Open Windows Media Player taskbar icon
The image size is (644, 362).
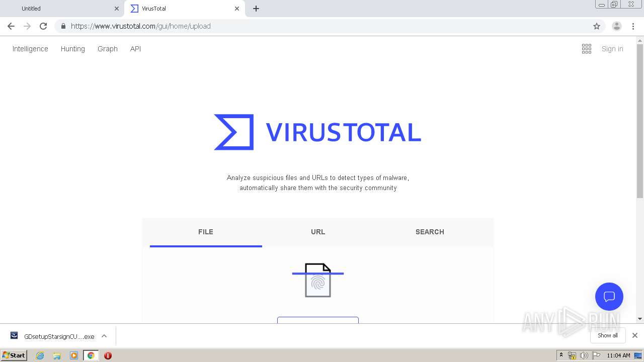click(x=74, y=355)
